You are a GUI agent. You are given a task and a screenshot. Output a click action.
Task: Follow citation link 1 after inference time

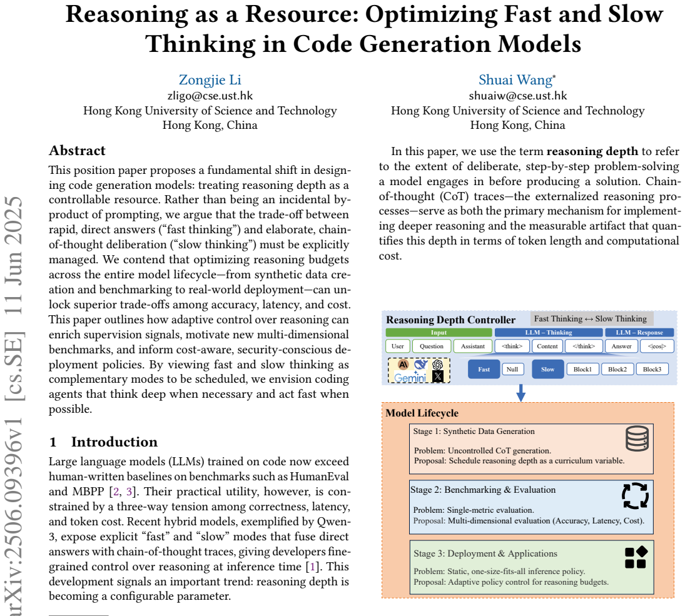click(x=312, y=567)
